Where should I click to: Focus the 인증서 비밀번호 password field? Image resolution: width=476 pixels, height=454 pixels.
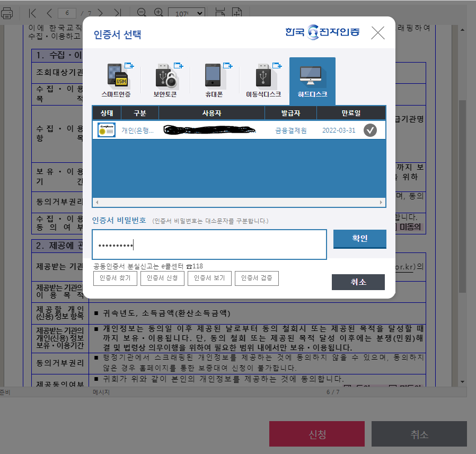point(209,245)
